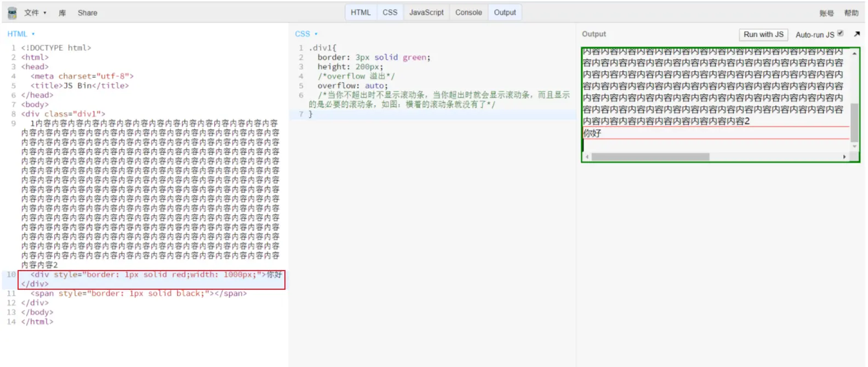Viewport: 868px width, 367px height.
Task: Click the </head> closing tag line
Action: point(37,95)
